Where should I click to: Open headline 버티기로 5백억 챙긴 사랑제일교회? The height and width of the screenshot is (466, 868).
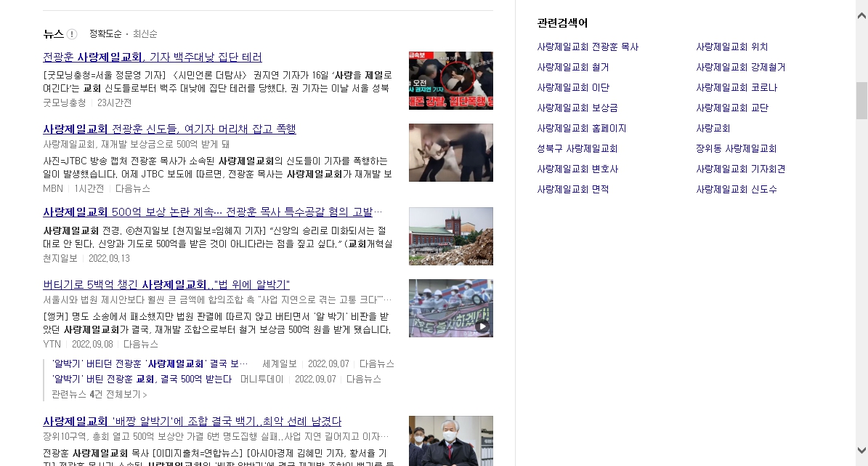click(166, 285)
